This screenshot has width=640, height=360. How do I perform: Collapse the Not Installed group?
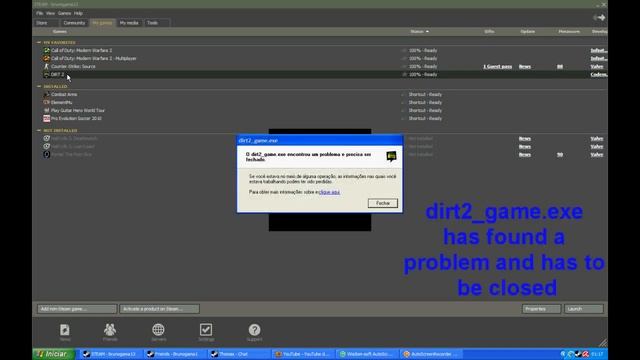(x=39, y=131)
